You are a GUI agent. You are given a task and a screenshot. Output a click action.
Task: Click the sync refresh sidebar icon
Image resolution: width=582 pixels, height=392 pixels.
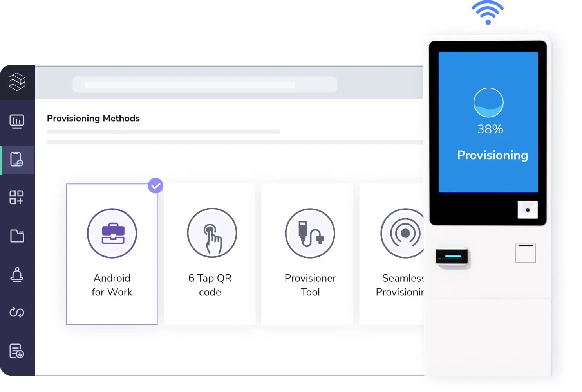point(17,313)
